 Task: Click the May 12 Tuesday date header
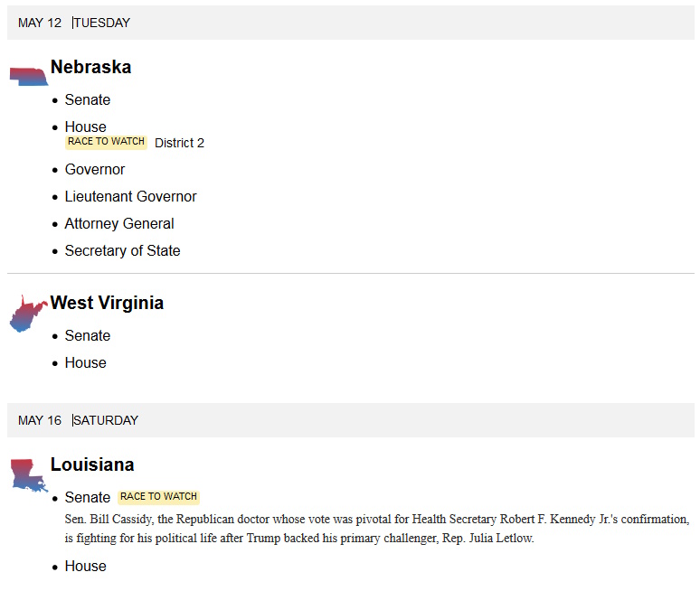[x=74, y=23]
